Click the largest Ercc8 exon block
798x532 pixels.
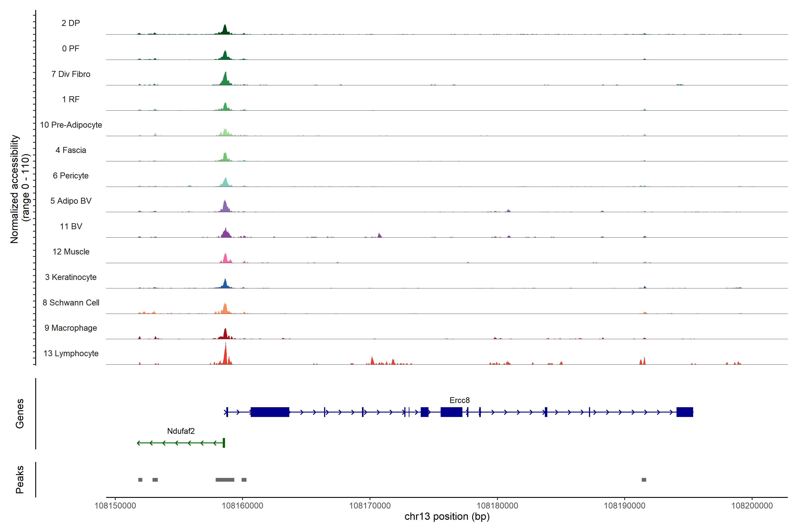pos(270,412)
